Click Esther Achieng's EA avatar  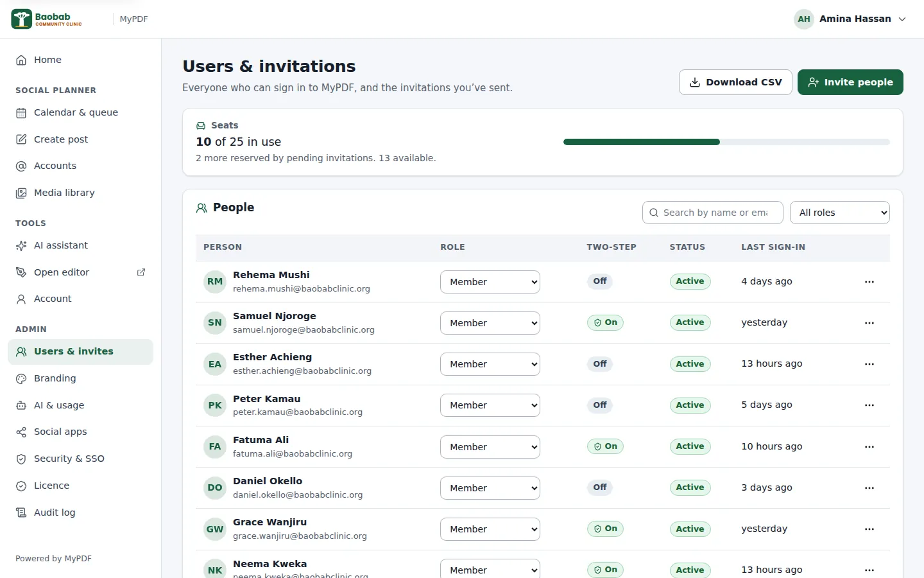tap(215, 364)
